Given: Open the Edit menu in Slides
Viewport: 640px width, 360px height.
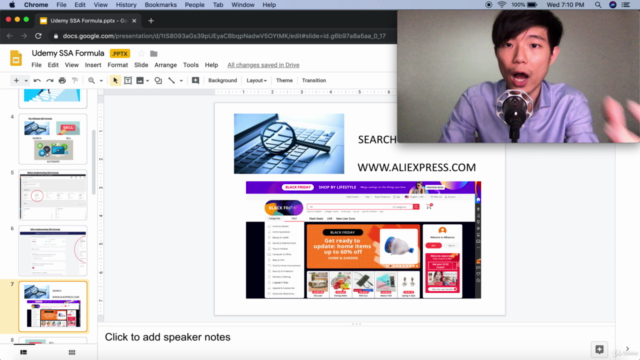Looking at the screenshot, I should 53,65.
